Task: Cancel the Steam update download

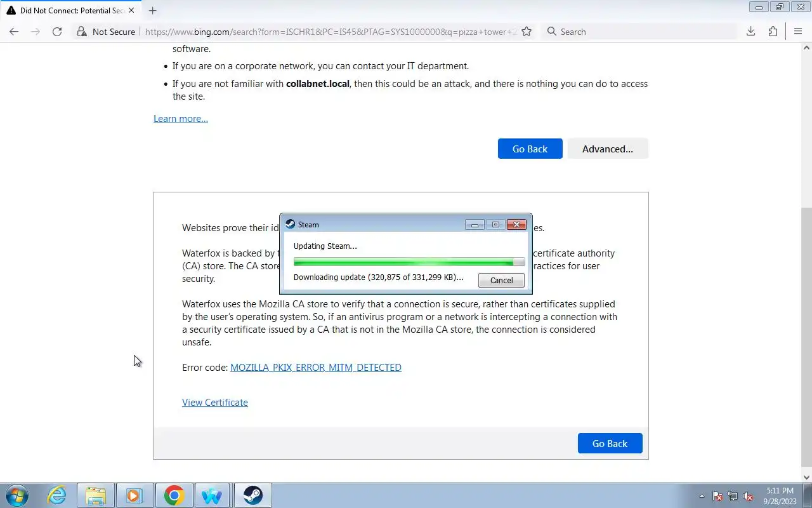Action: (501, 281)
